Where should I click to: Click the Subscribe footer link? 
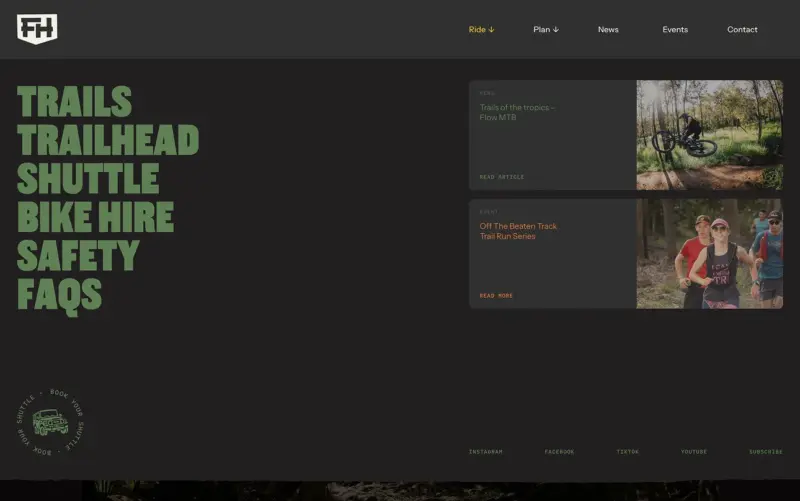point(765,452)
